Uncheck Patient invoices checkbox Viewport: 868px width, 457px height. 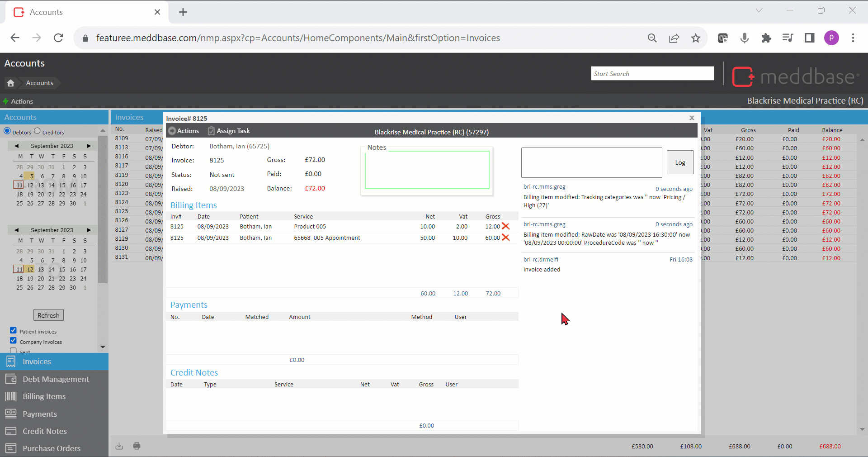(x=14, y=331)
